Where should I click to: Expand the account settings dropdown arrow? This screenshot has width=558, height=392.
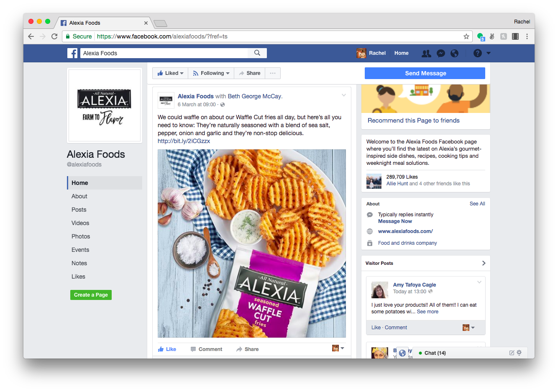coord(489,53)
